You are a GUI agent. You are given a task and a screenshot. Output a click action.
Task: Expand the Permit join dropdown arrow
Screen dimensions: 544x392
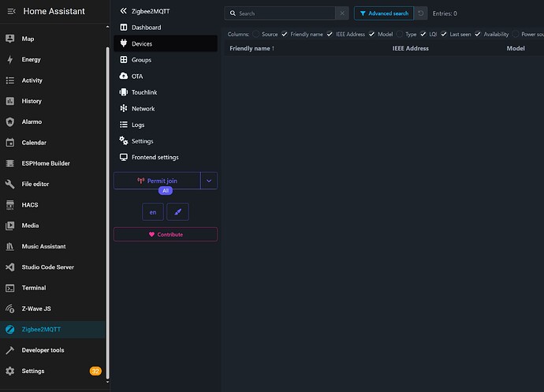[x=209, y=181]
